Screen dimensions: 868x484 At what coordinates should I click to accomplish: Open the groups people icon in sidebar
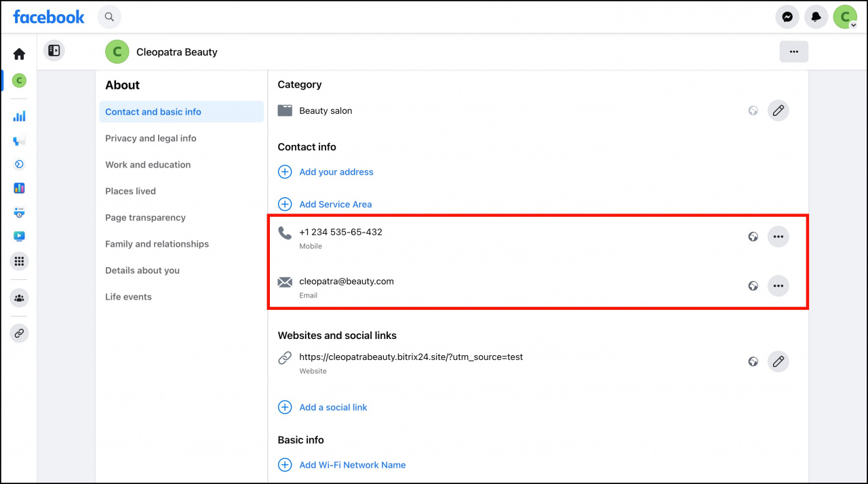coord(19,298)
